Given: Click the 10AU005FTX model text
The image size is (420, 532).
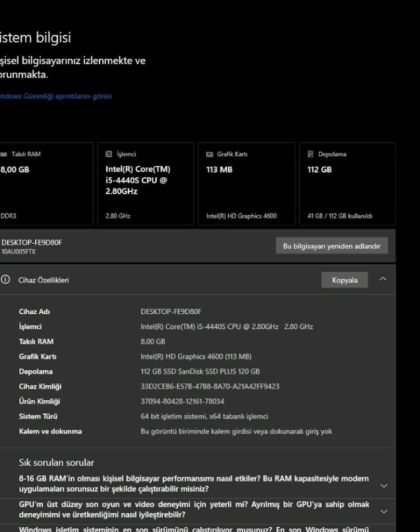Looking at the screenshot, I should [x=18, y=251].
